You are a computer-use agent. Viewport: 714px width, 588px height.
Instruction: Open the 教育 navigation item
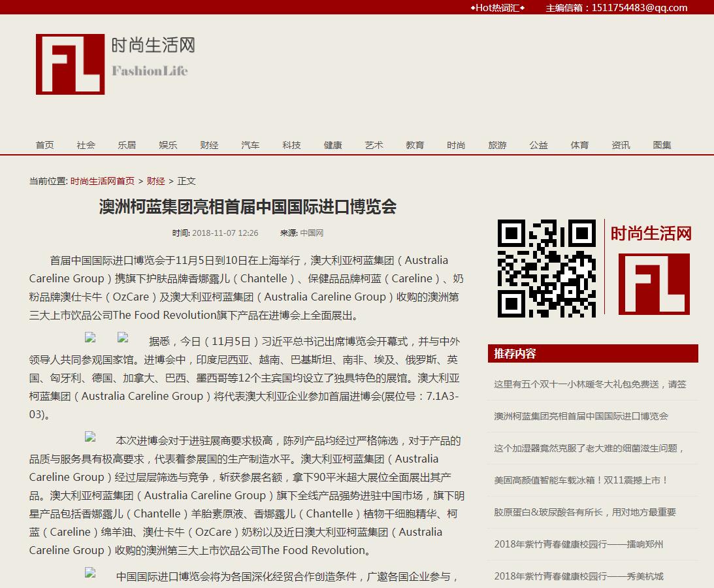pyautogui.click(x=415, y=145)
